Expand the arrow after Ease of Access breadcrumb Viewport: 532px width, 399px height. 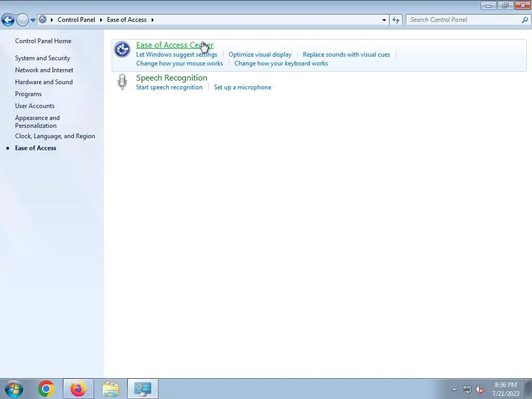[x=152, y=20]
